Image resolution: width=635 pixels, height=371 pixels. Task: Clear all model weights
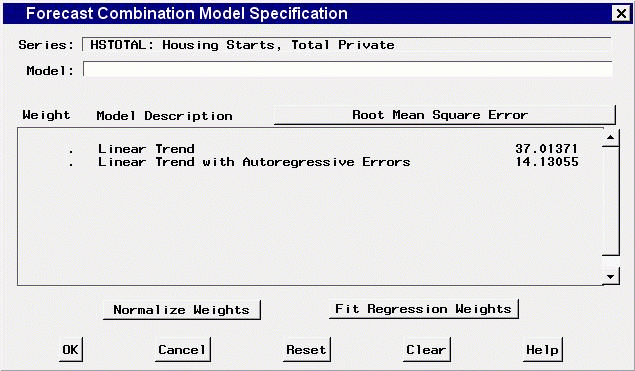coord(426,349)
